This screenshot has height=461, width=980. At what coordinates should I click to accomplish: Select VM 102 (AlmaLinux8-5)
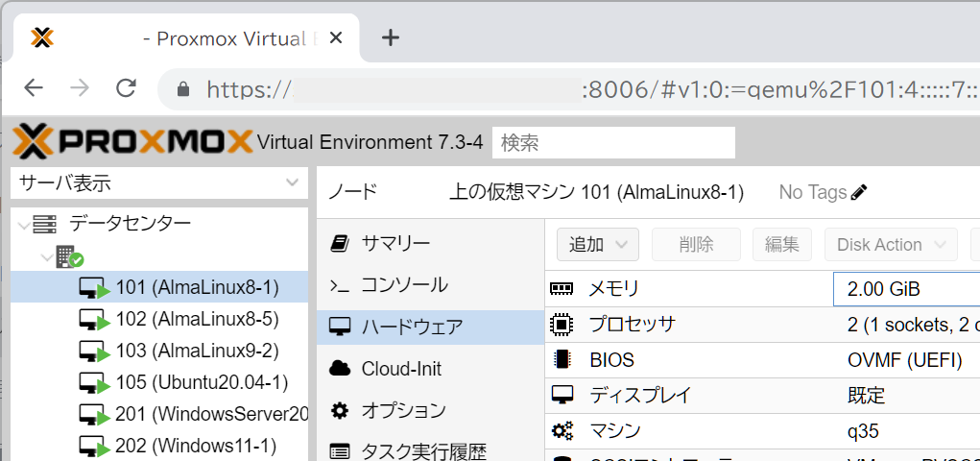click(x=159, y=319)
